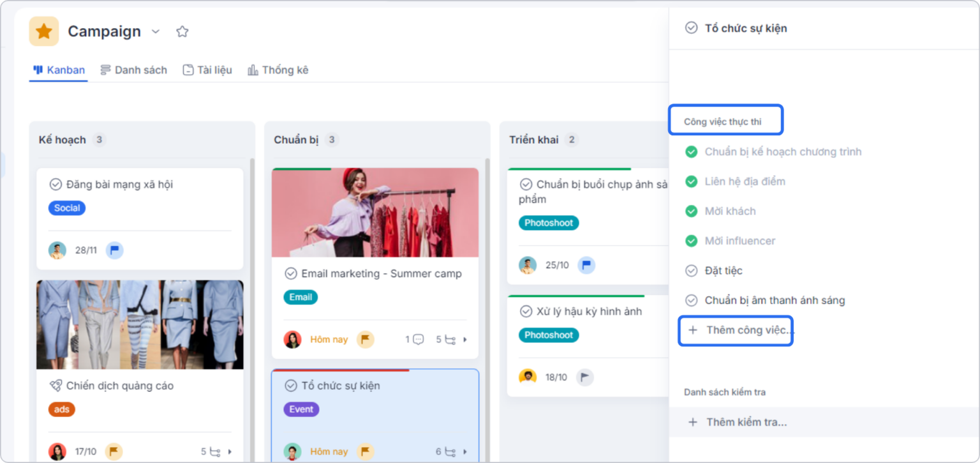
Task: Click subtask icon on Tổ chức sự kiện card
Action: coord(450,452)
